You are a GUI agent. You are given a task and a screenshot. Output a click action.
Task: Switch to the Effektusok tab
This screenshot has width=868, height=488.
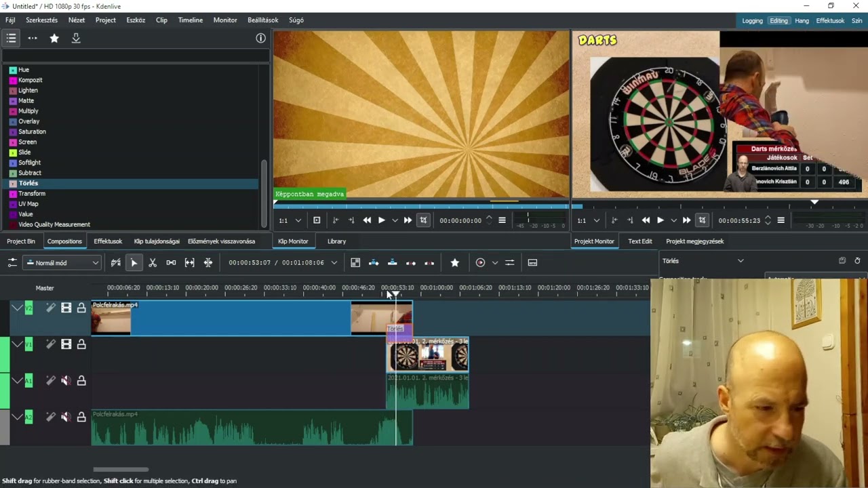pos(108,241)
